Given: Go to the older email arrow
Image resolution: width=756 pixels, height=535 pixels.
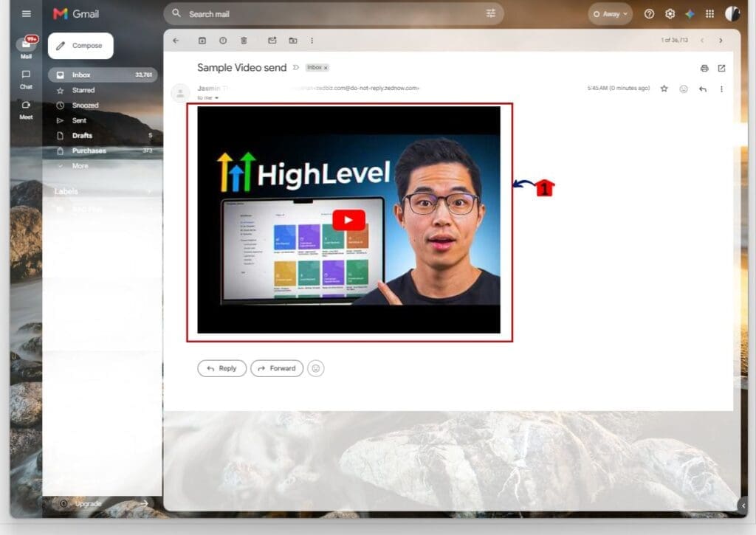Looking at the screenshot, I should pyautogui.click(x=721, y=41).
